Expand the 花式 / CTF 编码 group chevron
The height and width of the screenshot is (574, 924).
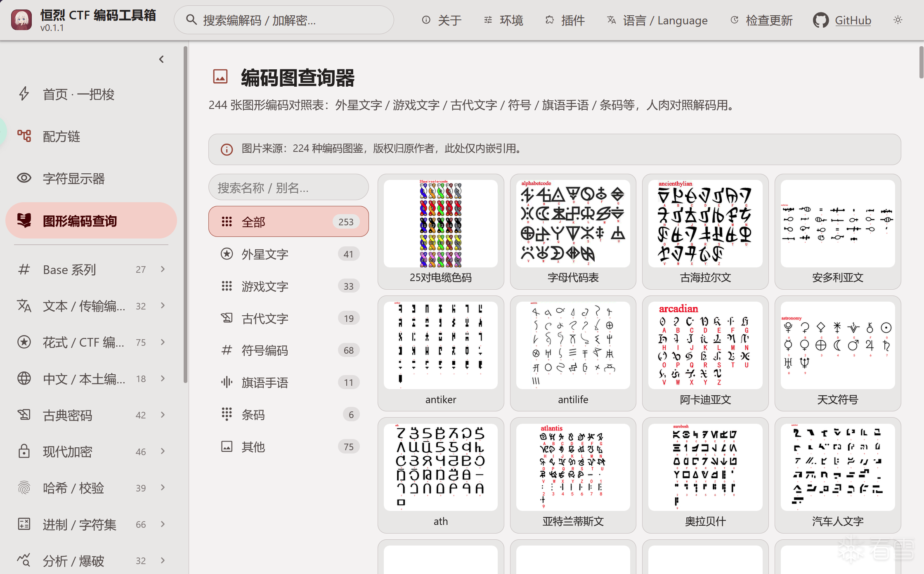click(163, 342)
